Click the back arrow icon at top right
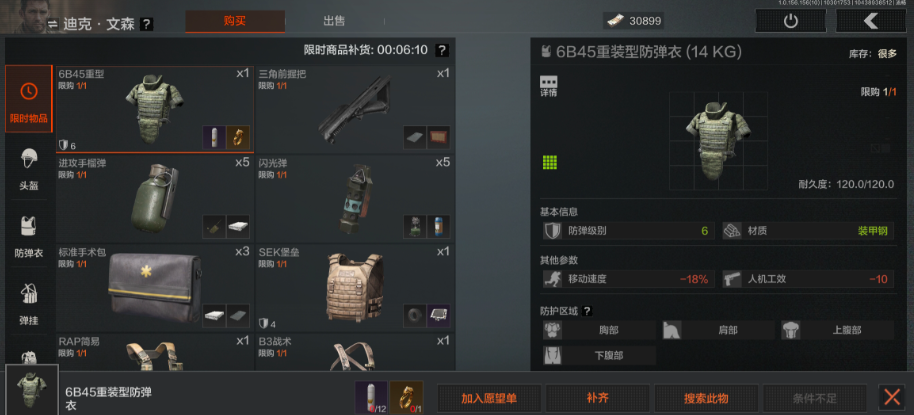Image resolution: width=914 pixels, height=415 pixels. point(871,21)
